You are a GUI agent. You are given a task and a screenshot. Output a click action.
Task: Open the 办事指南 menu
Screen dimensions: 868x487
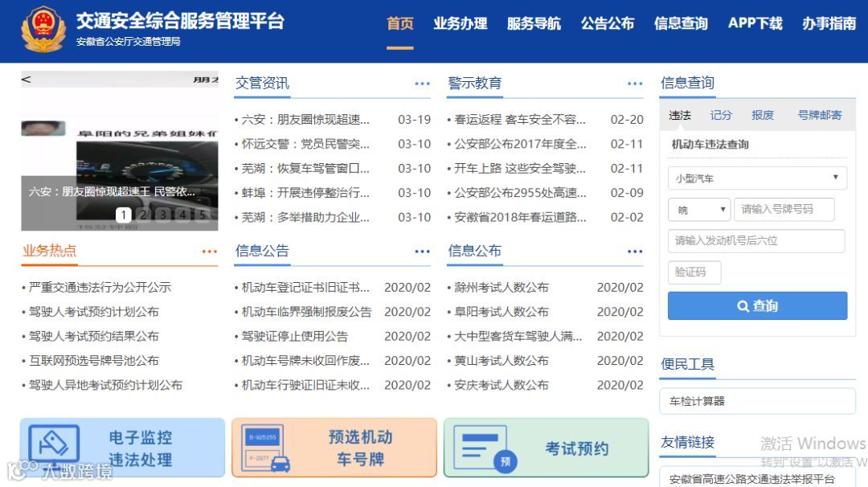coord(829,23)
